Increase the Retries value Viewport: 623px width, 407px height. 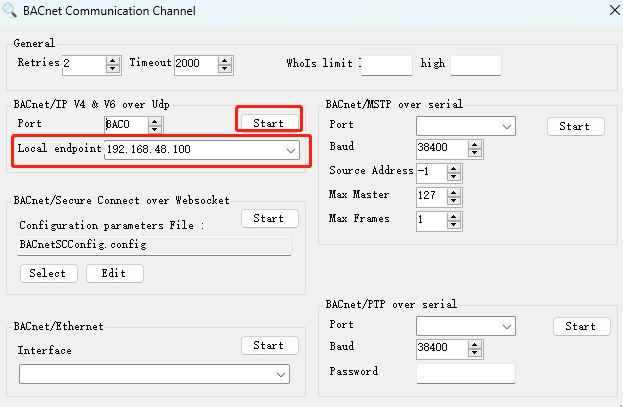point(112,61)
